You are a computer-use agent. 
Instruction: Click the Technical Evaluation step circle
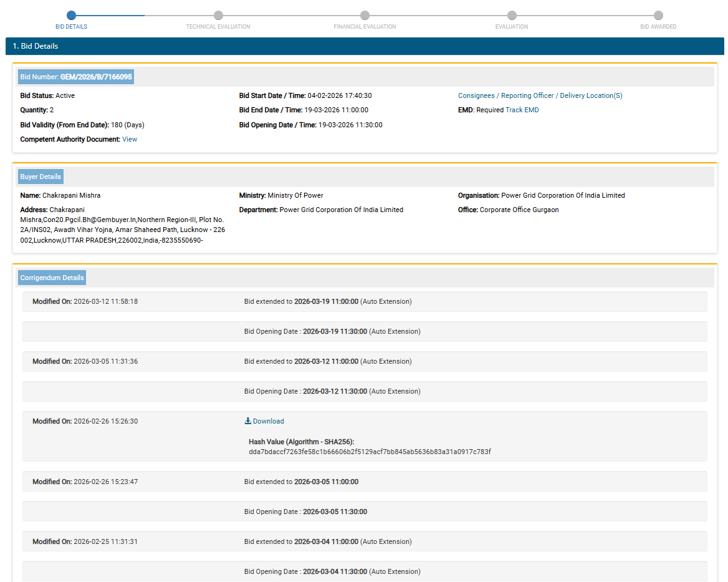pos(218,15)
